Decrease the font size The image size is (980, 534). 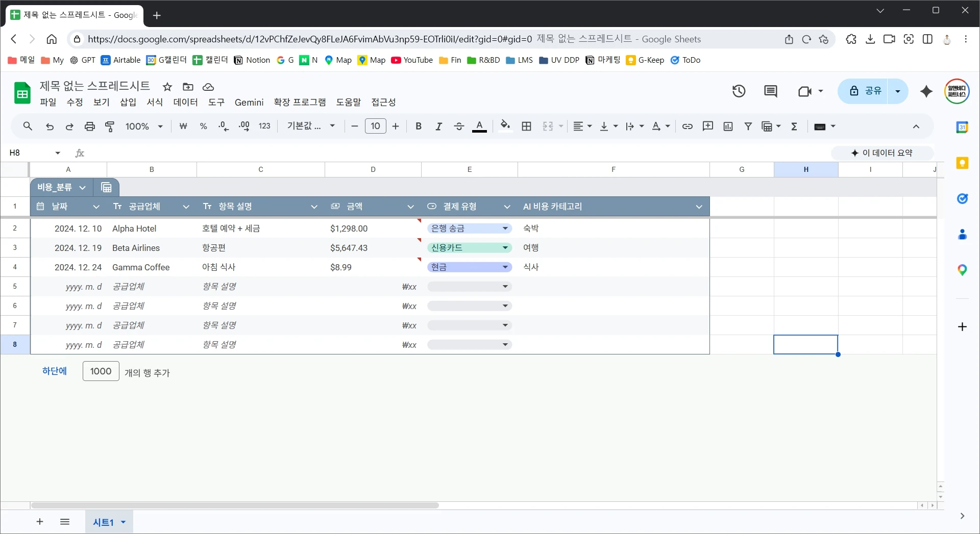point(355,126)
